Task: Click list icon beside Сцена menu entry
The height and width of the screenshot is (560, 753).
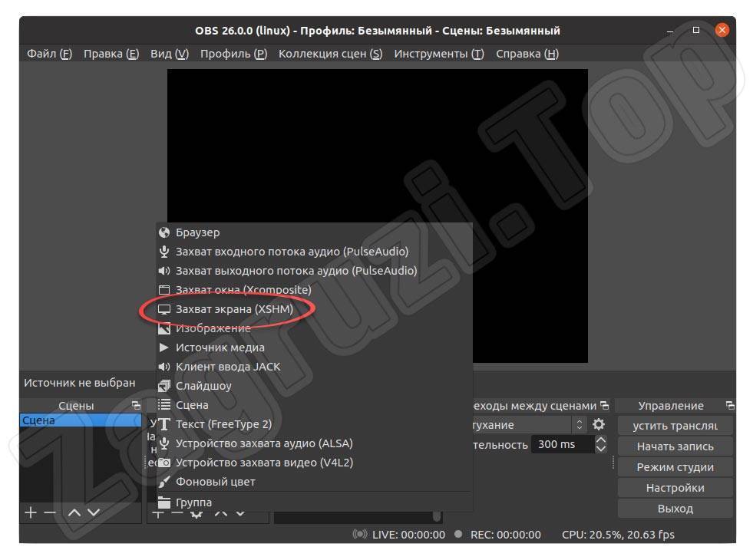Action: point(164,405)
